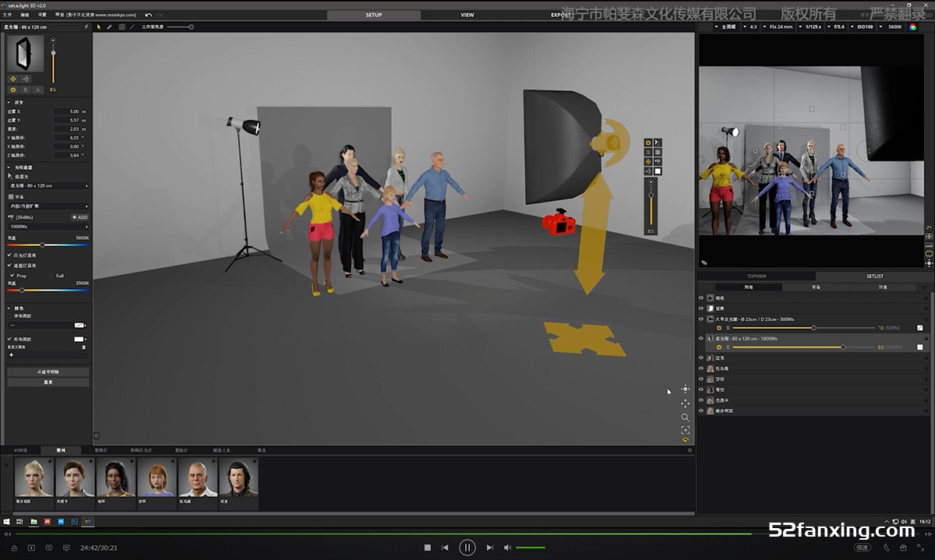Pause the video with the round pause button

click(467, 548)
